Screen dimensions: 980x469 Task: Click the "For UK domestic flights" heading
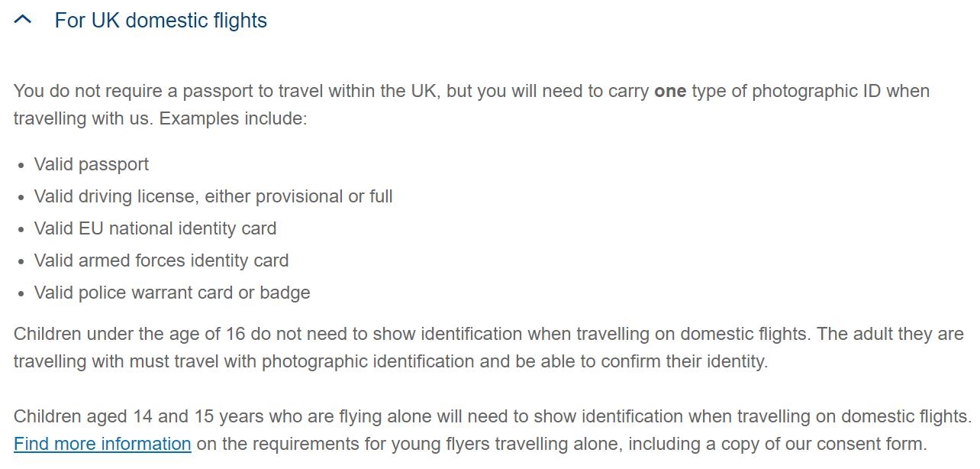click(x=160, y=21)
